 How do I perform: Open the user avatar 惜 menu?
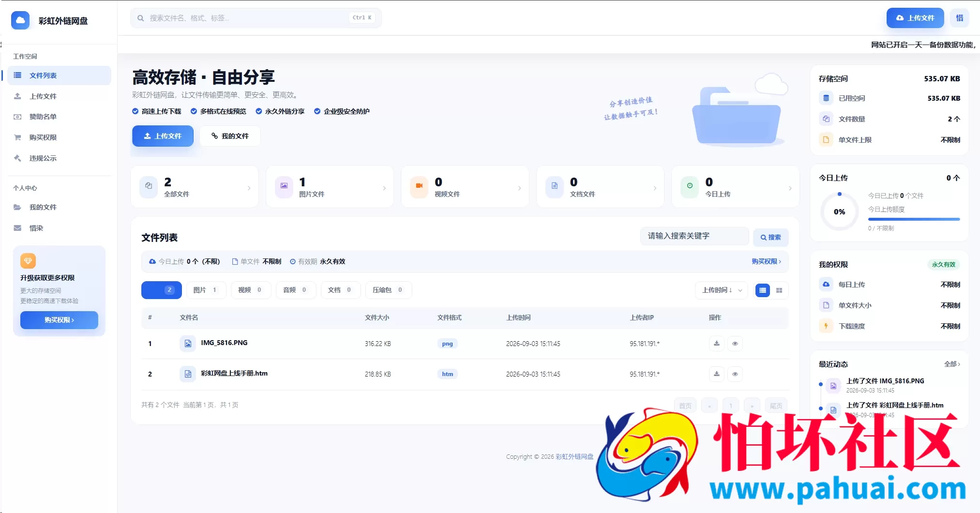[x=959, y=18]
